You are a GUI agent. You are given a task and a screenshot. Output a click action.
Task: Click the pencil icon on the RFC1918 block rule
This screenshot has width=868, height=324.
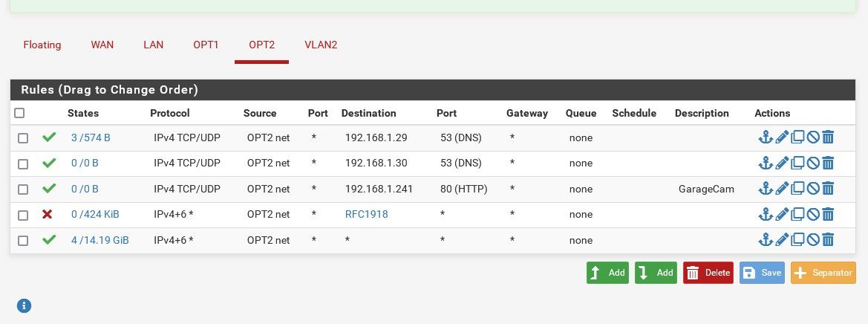pyautogui.click(x=782, y=214)
